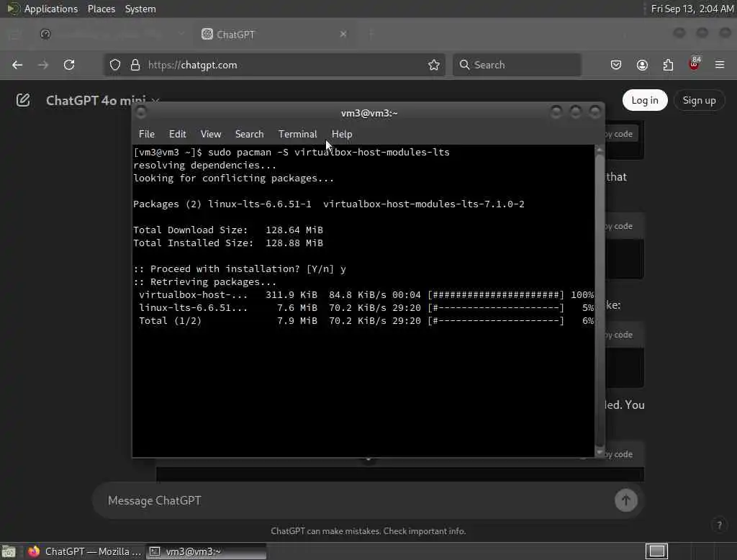Viewport: 737px width, 560px height.
Task: Open Pocket save icon in toolbar
Action: pos(616,65)
